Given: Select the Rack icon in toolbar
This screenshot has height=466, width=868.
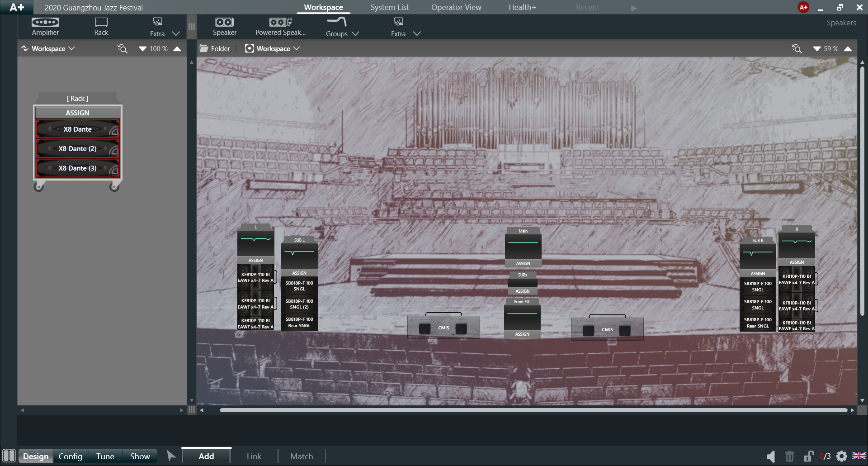Looking at the screenshot, I should click(101, 22).
